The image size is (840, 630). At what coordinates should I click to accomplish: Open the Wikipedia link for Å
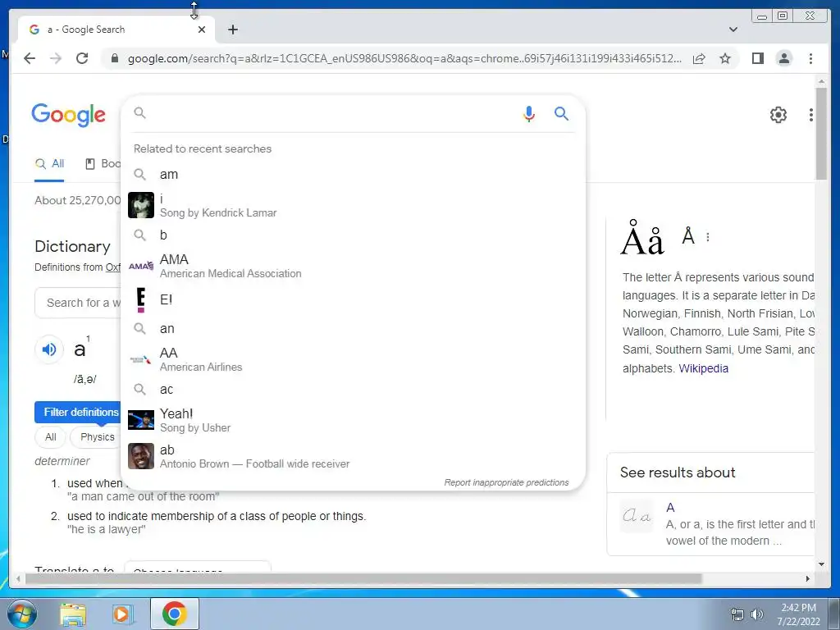[703, 368]
